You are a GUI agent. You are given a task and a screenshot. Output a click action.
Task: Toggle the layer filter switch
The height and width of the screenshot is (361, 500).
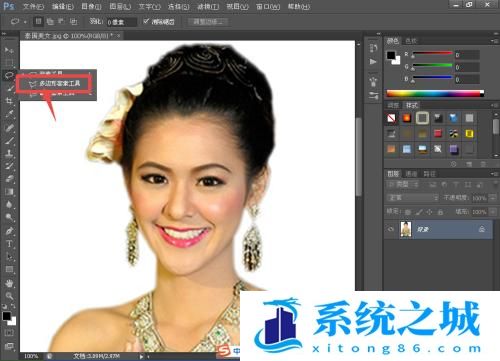495,184
